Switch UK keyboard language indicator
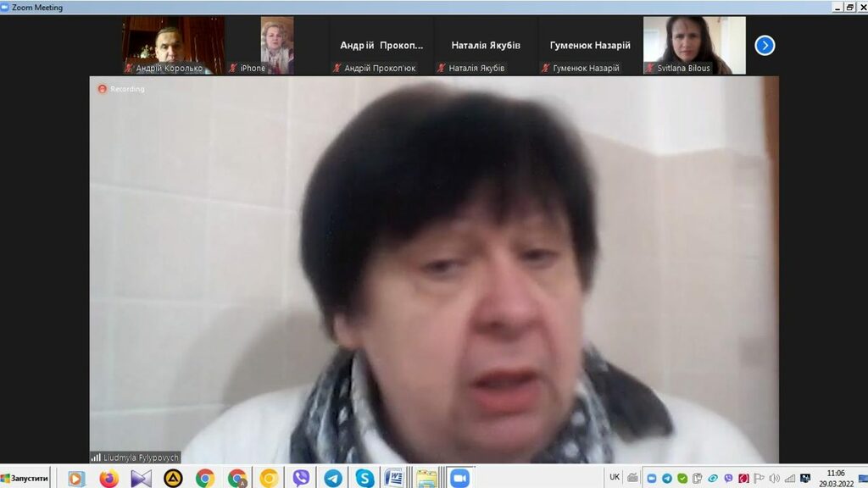This screenshot has width=868, height=488. tap(615, 478)
